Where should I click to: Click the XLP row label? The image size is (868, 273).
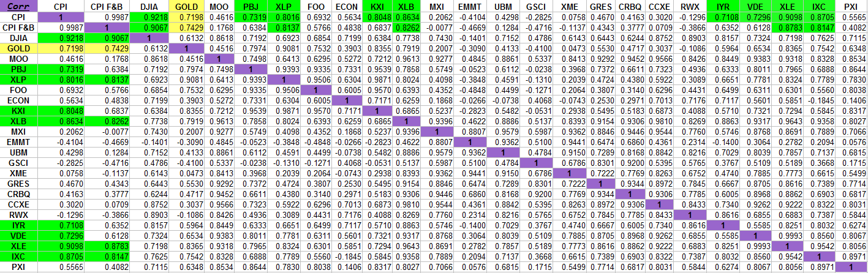[18, 80]
